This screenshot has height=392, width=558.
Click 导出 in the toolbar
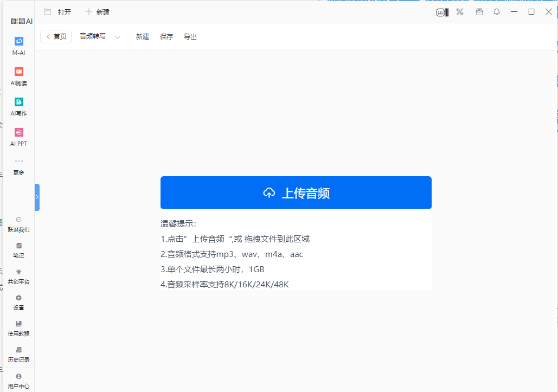point(190,37)
